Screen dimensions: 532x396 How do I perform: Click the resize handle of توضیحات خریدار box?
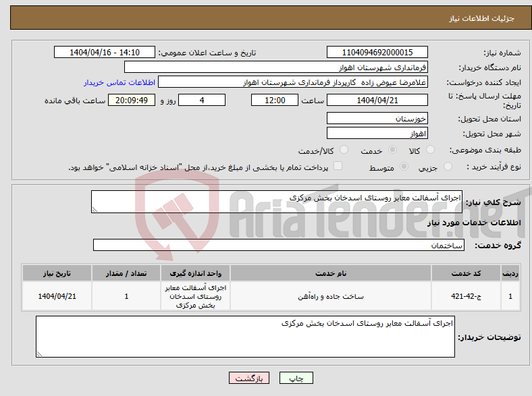click(x=39, y=354)
